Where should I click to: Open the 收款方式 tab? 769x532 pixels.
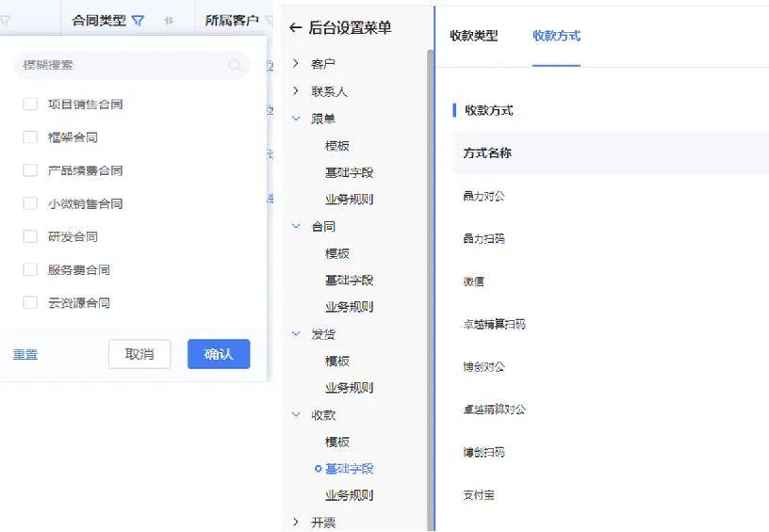click(x=556, y=36)
